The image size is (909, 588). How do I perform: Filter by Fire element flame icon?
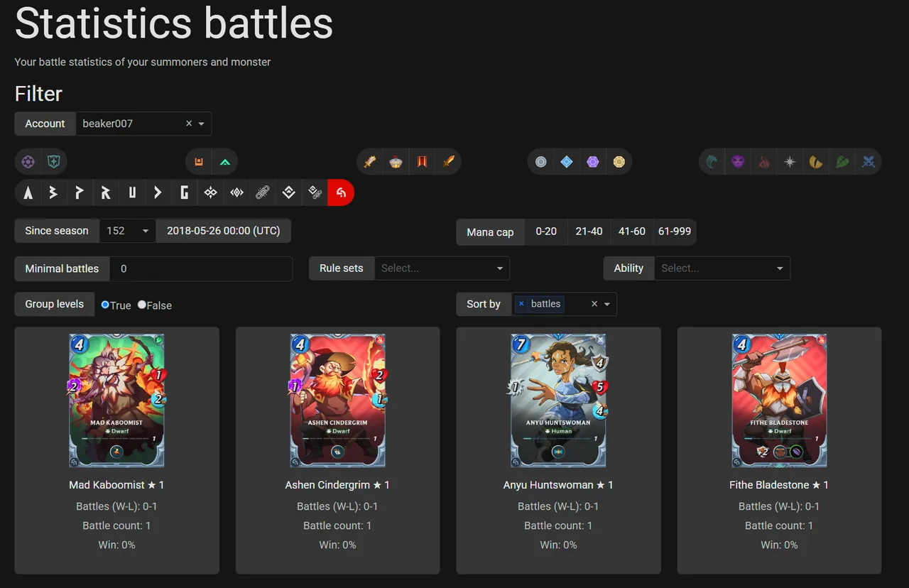point(764,162)
